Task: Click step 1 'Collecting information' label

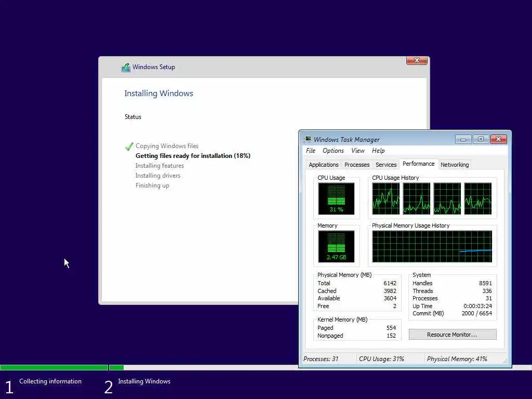Action: click(50, 381)
